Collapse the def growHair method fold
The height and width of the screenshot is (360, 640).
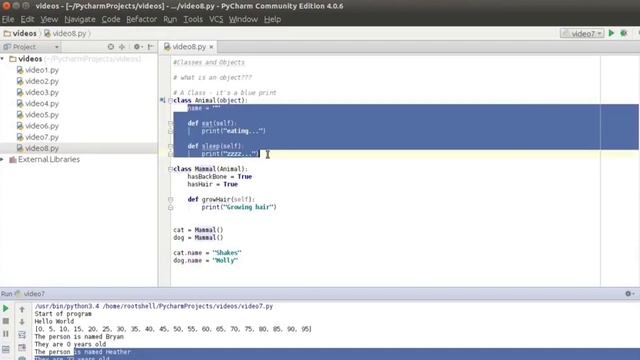[170, 200]
